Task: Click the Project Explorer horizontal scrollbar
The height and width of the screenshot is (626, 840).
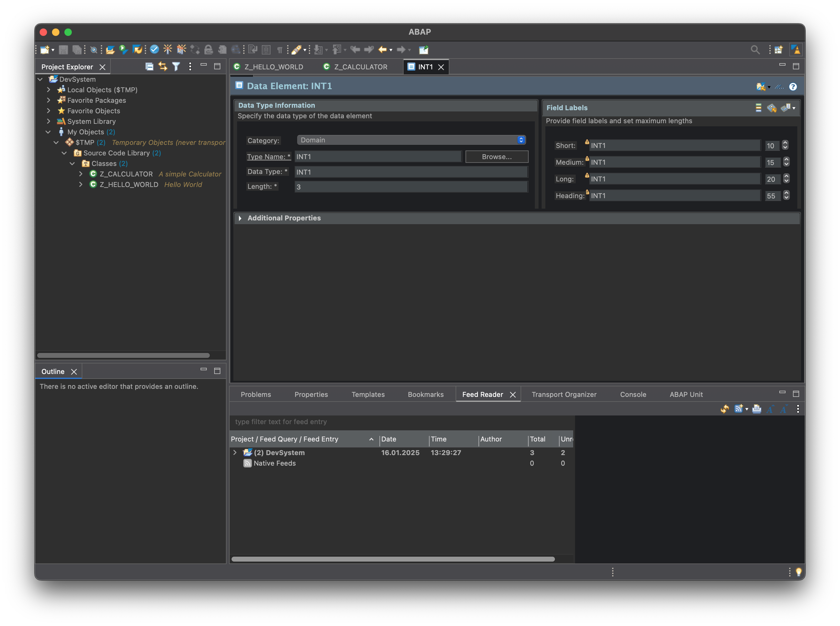Action: click(123, 356)
